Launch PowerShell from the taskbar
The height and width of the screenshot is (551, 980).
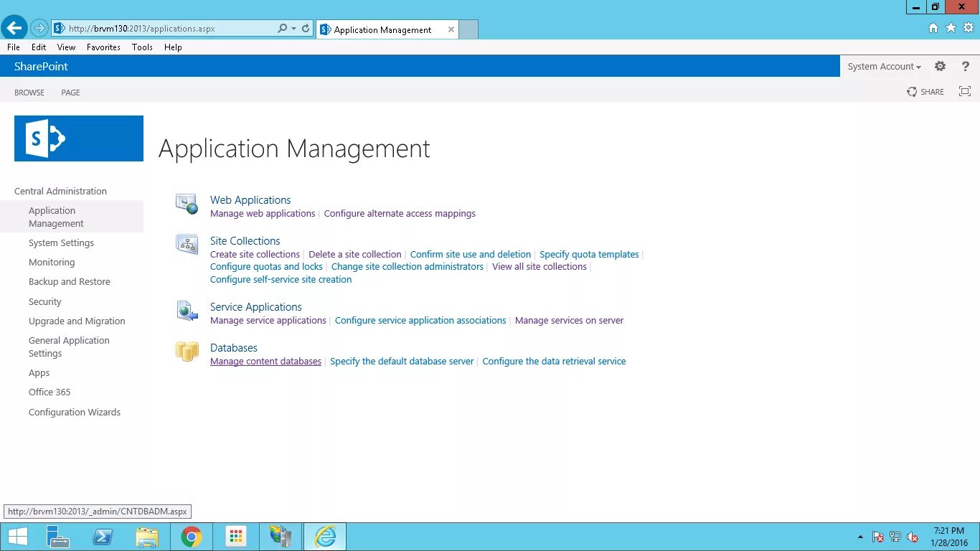[x=103, y=537]
